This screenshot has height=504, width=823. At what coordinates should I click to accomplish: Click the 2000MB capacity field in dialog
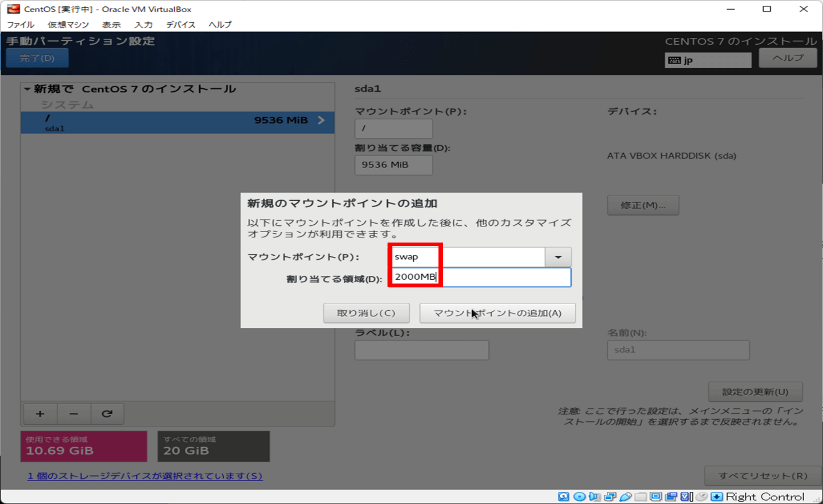(x=480, y=277)
